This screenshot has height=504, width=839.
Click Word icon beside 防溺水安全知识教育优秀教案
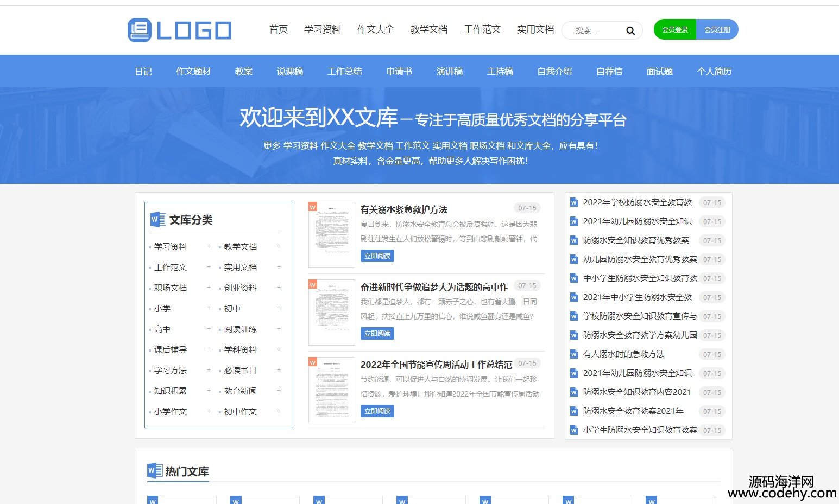573,240
